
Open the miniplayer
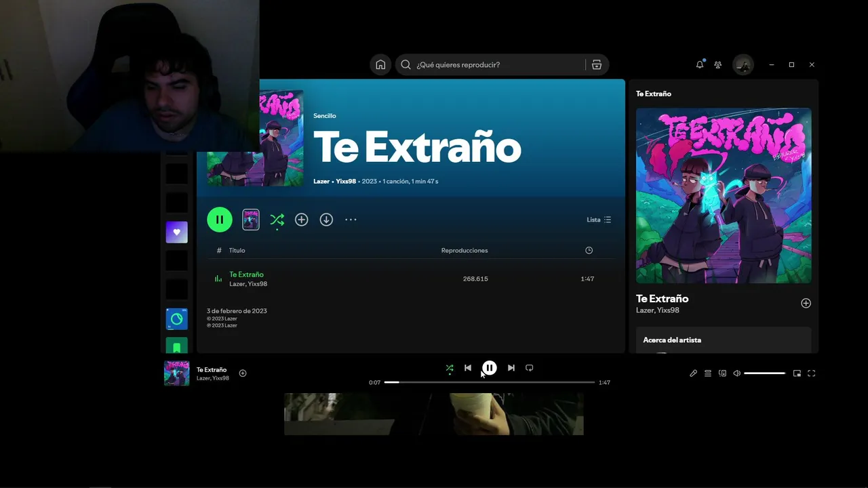click(797, 373)
